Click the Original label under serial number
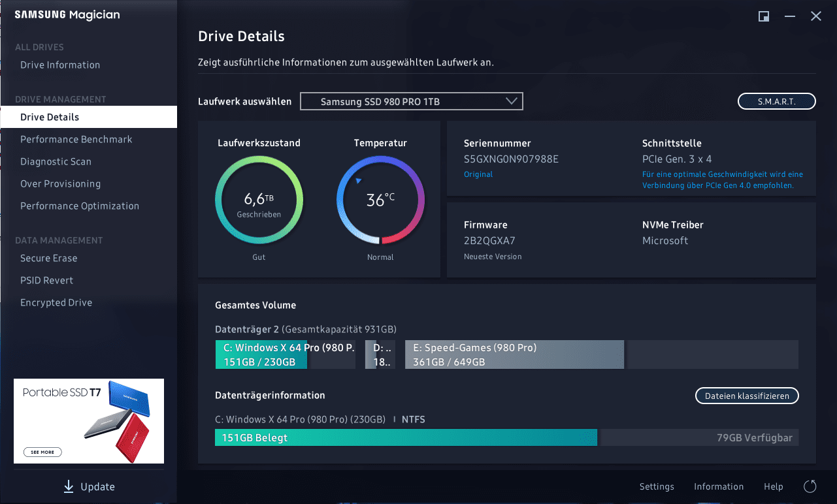This screenshot has width=837, height=504. tap(478, 174)
